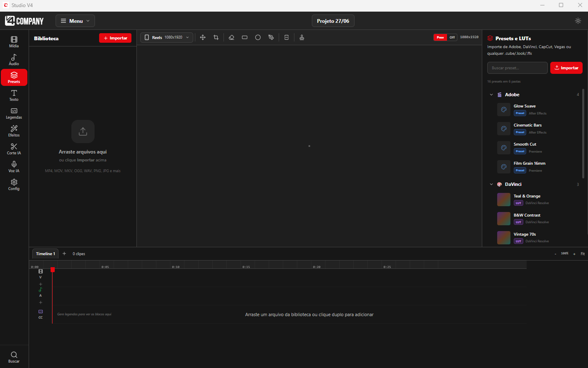Click the upload icon in Biblioteca drop zone
The image size is (588, 368).
83,132
